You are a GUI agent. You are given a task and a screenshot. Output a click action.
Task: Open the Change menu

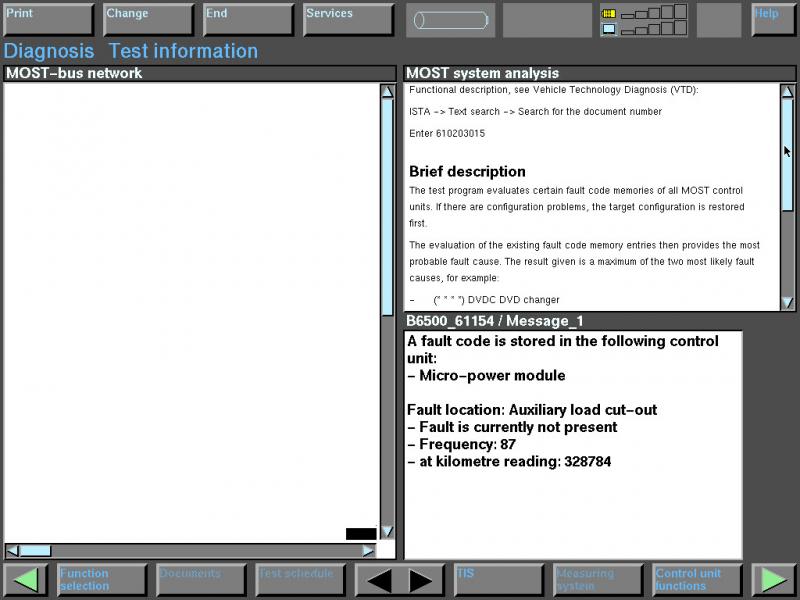[x=148, y=20]
